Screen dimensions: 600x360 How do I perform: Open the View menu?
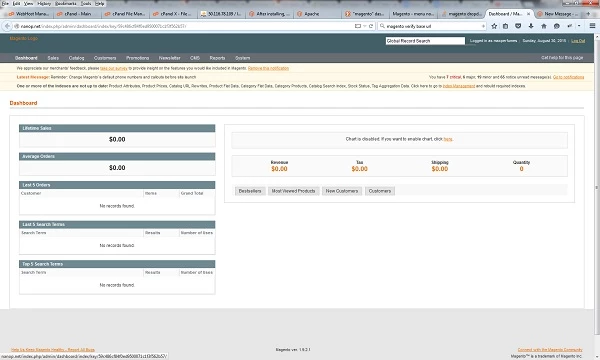pos(28,3)
